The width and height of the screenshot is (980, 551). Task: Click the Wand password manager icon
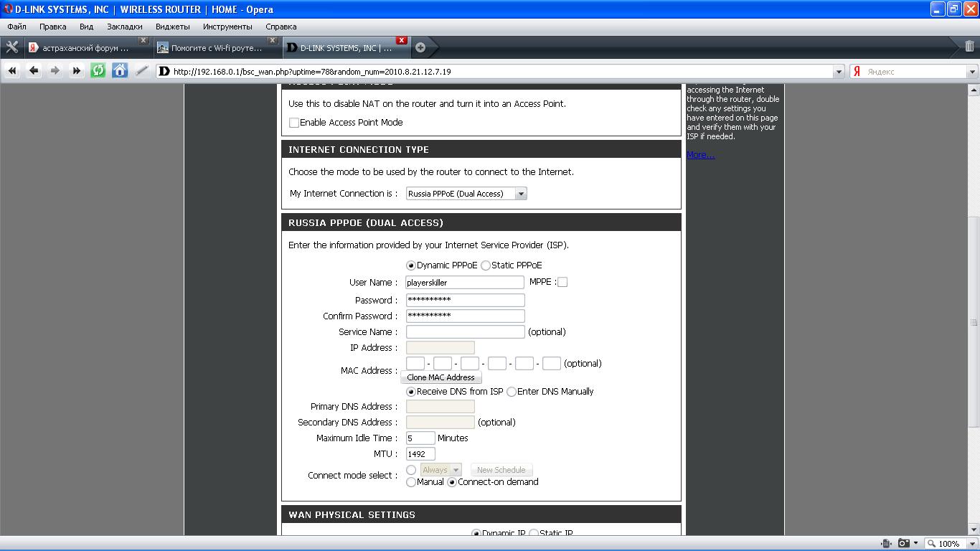click(x=142, y=70)
